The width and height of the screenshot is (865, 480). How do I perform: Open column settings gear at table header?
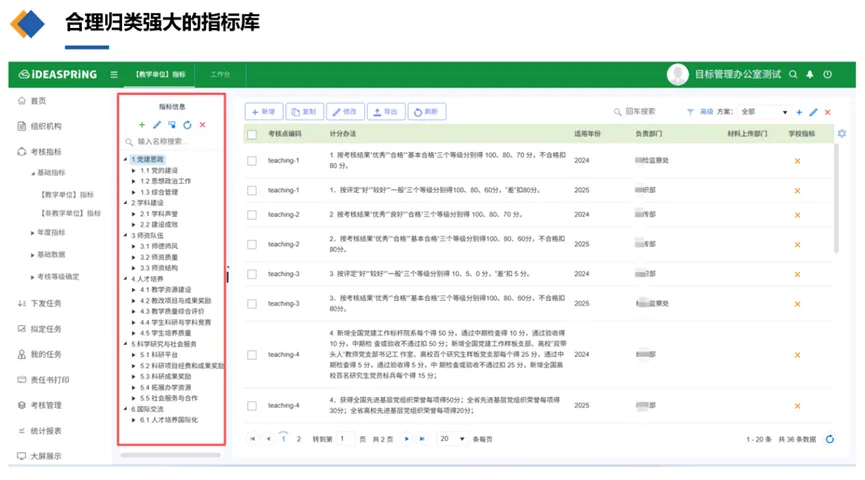pyautogui.click(x=842, y=134)
